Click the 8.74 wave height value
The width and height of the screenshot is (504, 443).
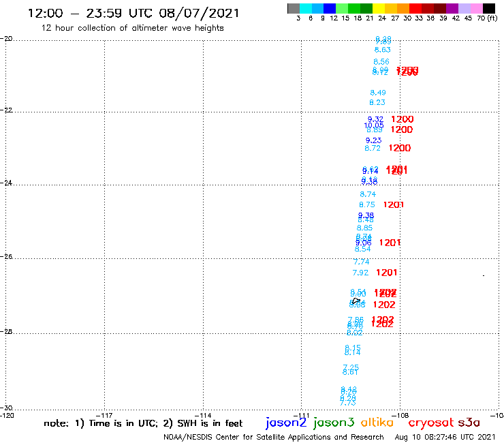point(368,194)
